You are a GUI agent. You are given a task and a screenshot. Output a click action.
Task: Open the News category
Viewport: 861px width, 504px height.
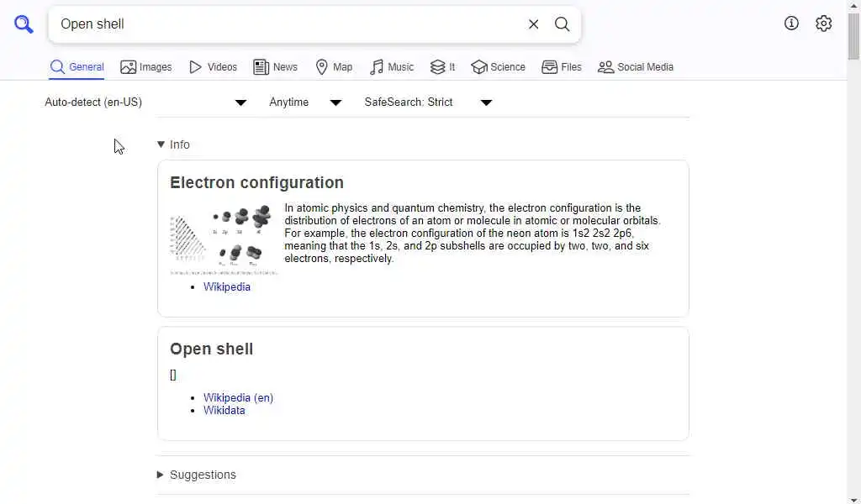pos(276,67)
